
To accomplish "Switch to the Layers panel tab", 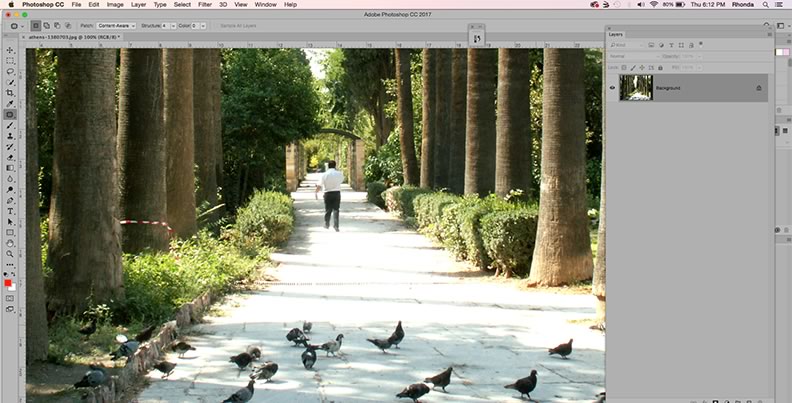I will [x=617, y=34].
